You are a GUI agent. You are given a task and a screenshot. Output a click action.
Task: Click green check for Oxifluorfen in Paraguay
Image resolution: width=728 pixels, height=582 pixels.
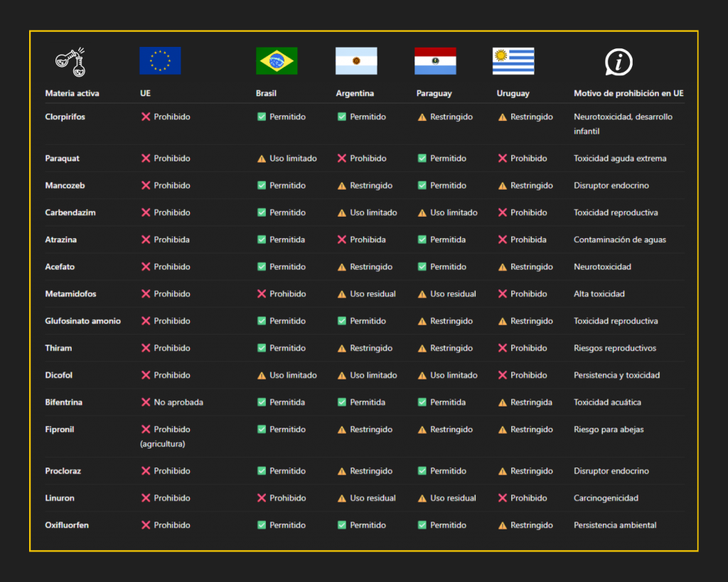point(422,525)
